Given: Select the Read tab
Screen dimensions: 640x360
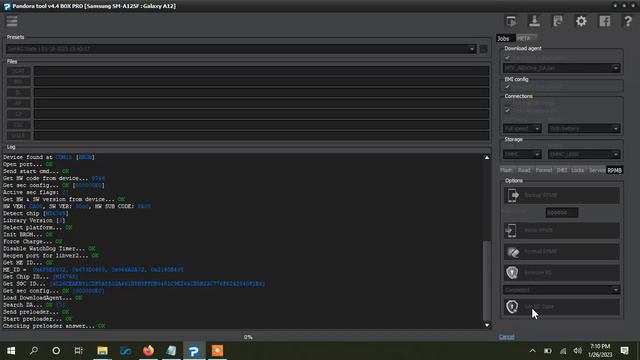Looking at the screenshot, I should 524,170.
